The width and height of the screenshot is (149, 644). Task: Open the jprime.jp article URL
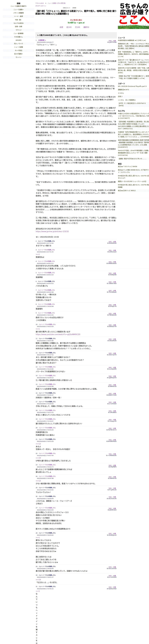coord(52,232)
